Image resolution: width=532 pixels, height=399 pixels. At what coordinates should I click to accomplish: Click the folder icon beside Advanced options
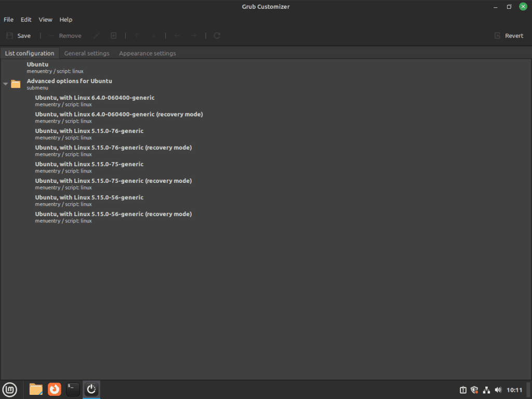[x=16, y=84]
